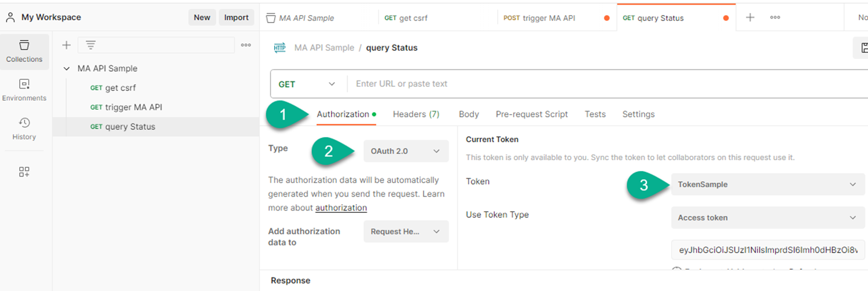Open the OAuth 2.0 type dropdown

click(406, 151)
